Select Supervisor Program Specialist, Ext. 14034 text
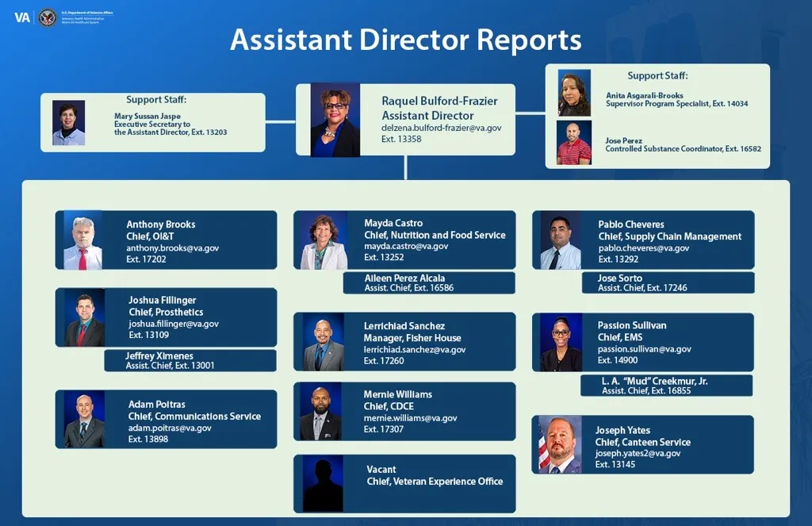This screenshot has height=526, width=812. point(677,104)
